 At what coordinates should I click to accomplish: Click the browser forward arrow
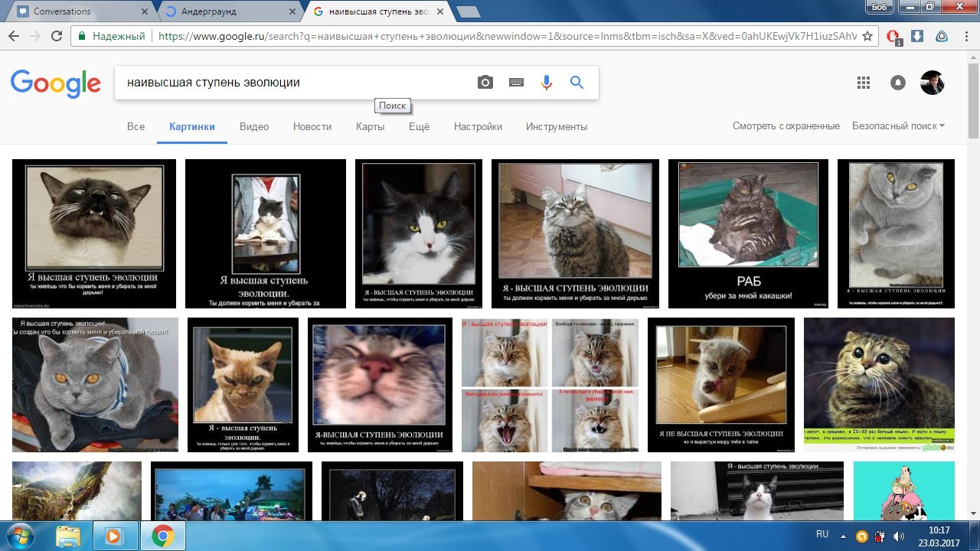(35, 36)
